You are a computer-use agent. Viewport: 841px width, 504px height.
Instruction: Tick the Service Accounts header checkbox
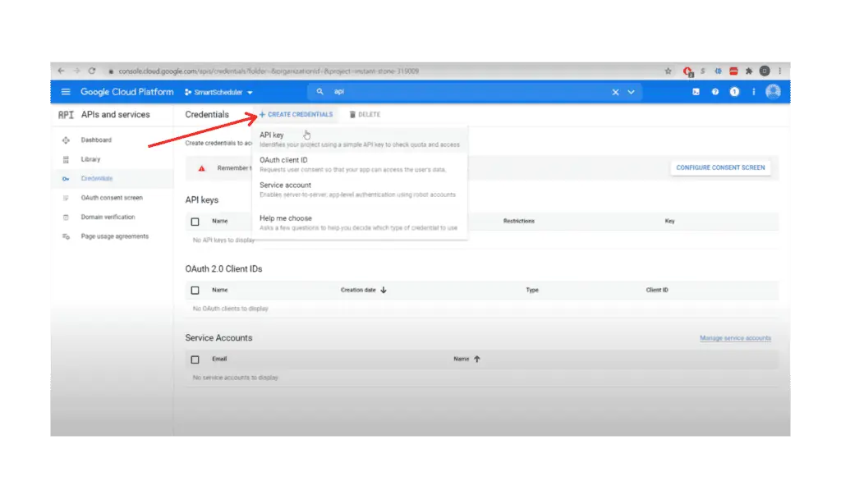(x=195, y=360)
